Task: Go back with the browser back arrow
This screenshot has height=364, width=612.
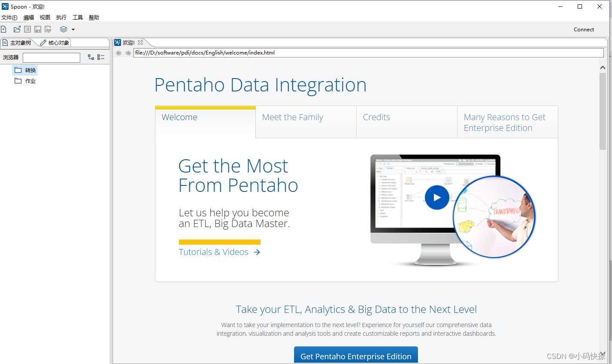Action: 118,53
